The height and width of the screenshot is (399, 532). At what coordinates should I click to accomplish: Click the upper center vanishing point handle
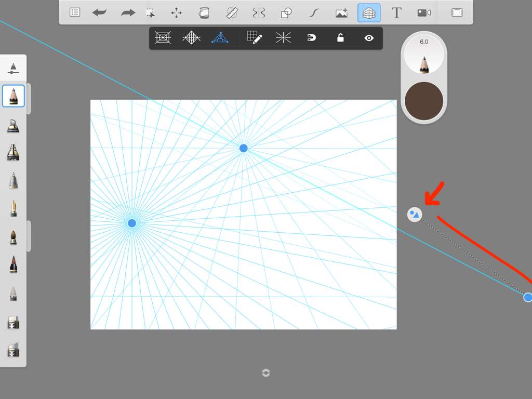(x=243, y=149)
